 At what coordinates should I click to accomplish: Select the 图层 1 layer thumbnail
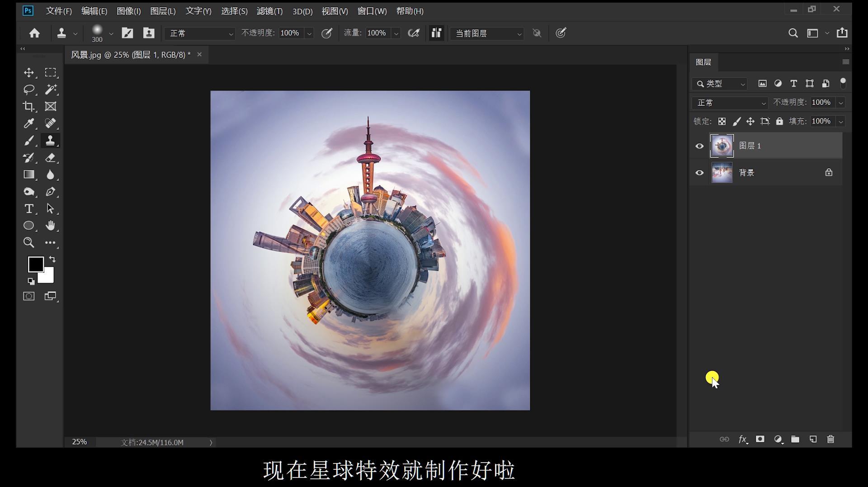pos(722,146)
